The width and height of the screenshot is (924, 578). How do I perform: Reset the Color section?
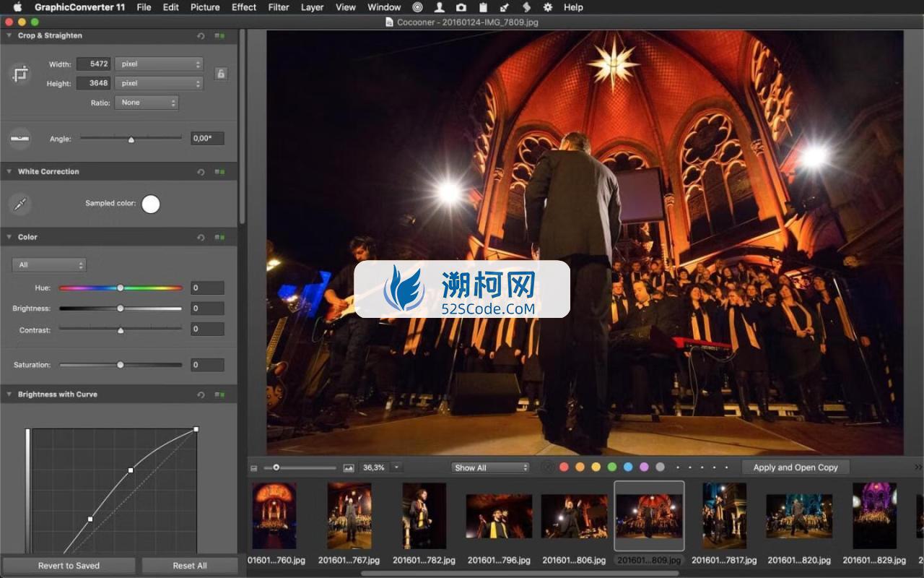click(x=201, y=238)
